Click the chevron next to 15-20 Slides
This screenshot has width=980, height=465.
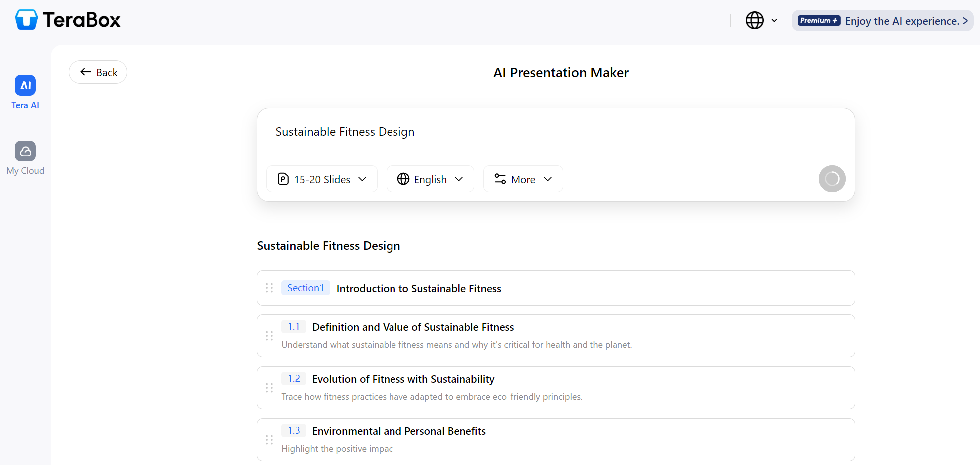coord(363,179)
